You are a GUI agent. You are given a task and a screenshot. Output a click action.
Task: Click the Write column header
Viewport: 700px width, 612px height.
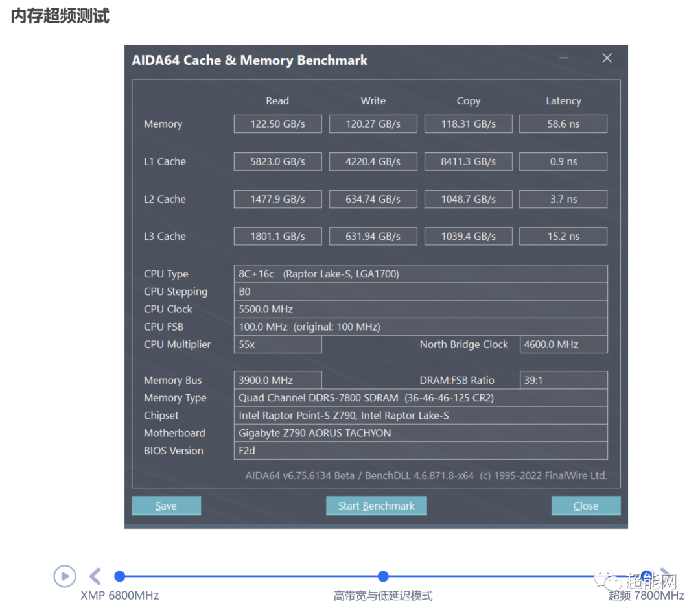click(373, 101)
